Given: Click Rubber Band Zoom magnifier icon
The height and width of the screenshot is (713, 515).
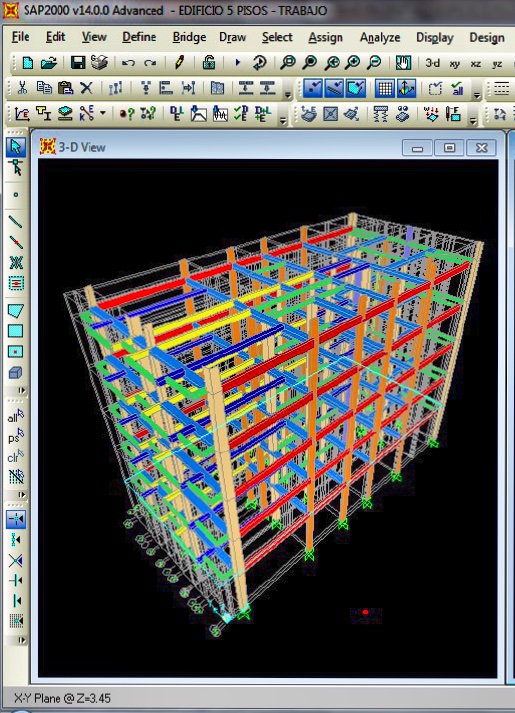Looking at the screenshot, I should (288, 62).
